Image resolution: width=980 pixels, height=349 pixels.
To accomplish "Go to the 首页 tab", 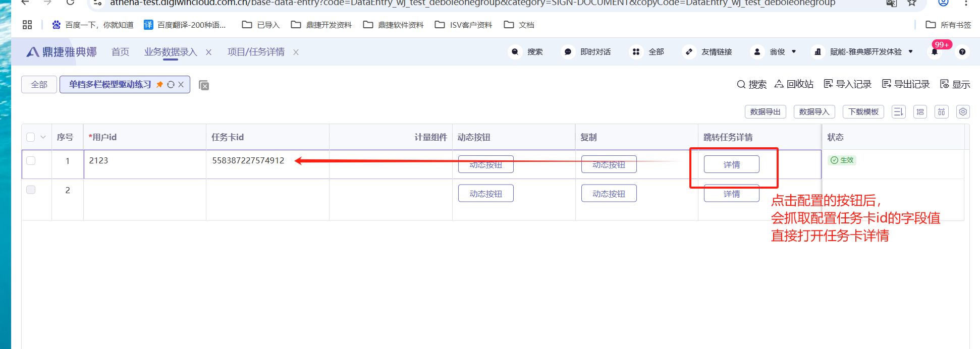I will [120, 52].
